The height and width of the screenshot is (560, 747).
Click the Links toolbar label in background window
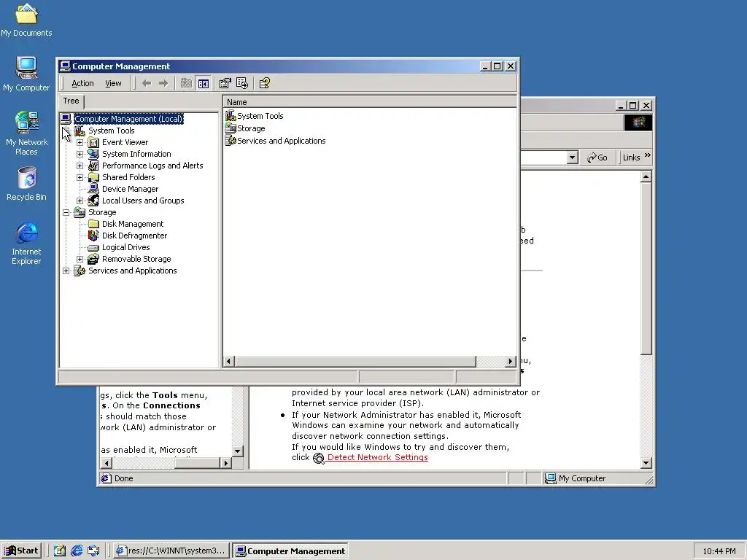point(631,157)
